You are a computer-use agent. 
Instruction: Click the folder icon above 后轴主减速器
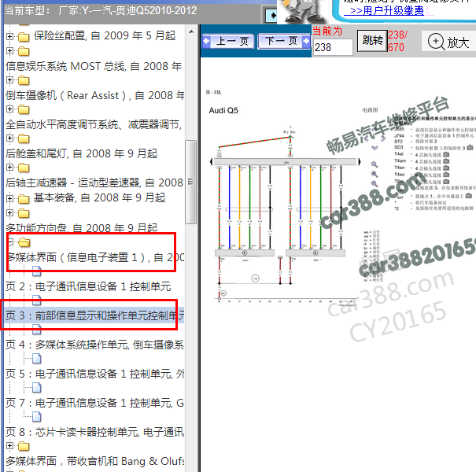24,168
